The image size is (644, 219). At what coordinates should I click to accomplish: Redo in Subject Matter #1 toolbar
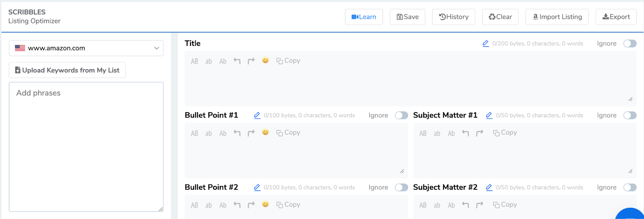pyautogui.click(x=480, y=133)
